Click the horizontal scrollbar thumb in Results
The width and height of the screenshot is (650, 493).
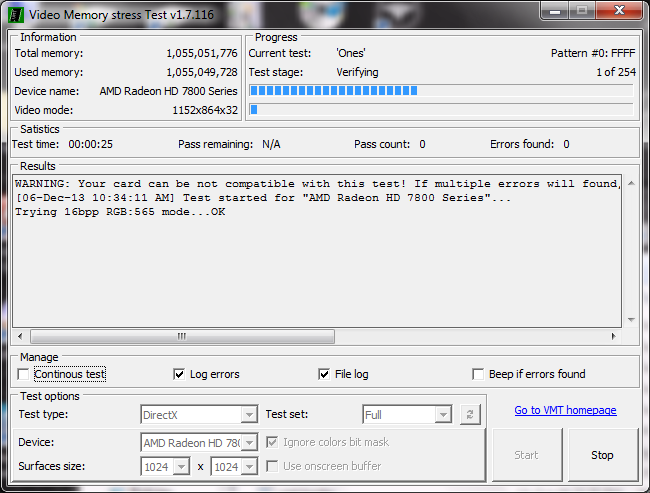[x=182, y=336]
